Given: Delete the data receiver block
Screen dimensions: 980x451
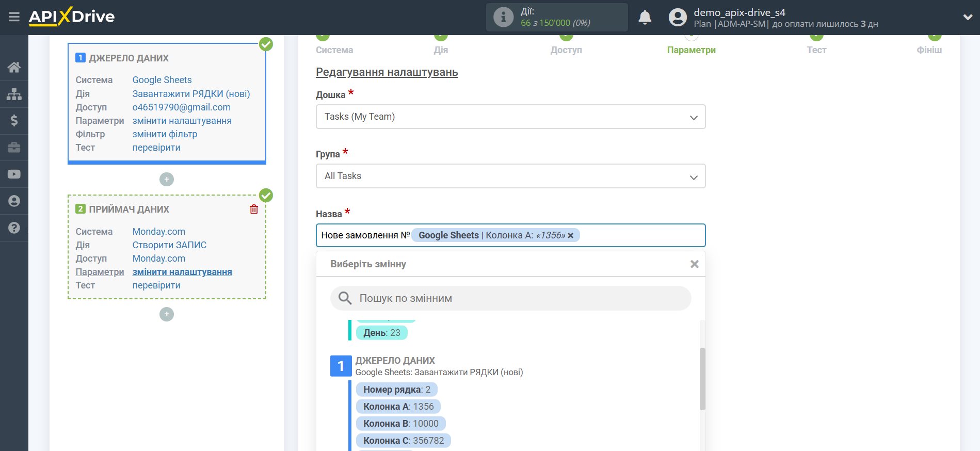Looking at the screenshot, I should pos(254,209).
